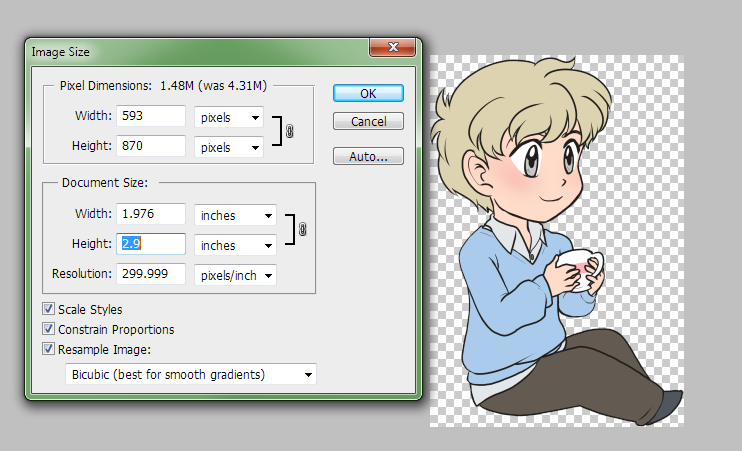Click the document size chain link icon

click(302, 230)
